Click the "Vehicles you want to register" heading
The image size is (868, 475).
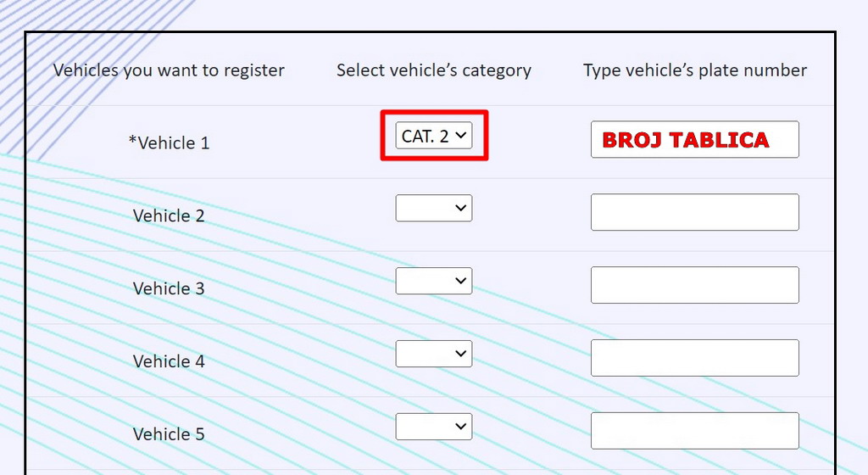[169, 70]
